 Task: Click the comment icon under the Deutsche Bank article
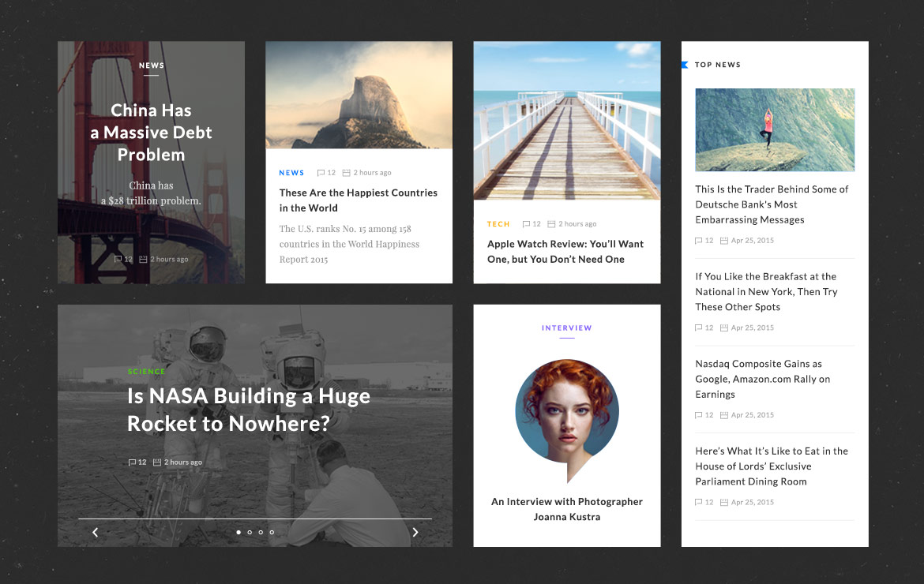coord(699,240)
